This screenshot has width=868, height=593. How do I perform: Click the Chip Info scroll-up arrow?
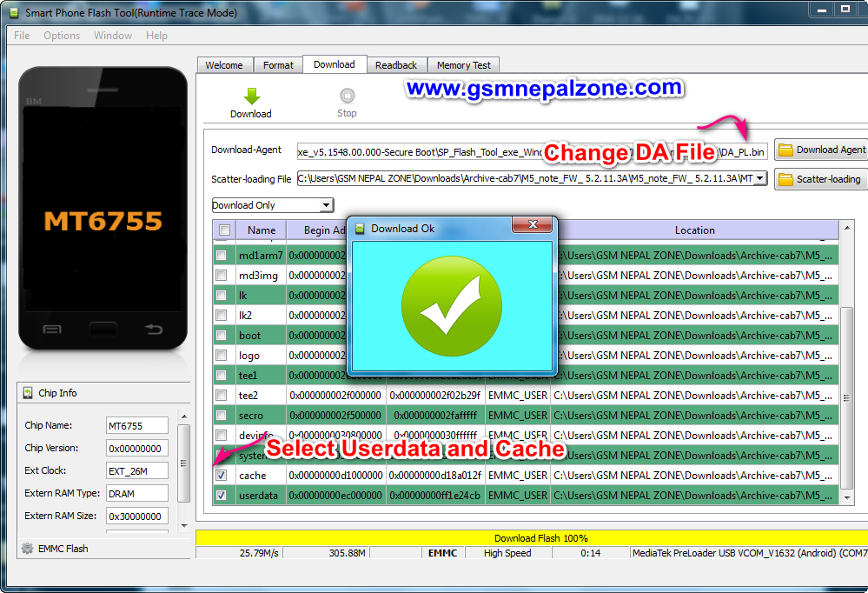pos(184,416)
